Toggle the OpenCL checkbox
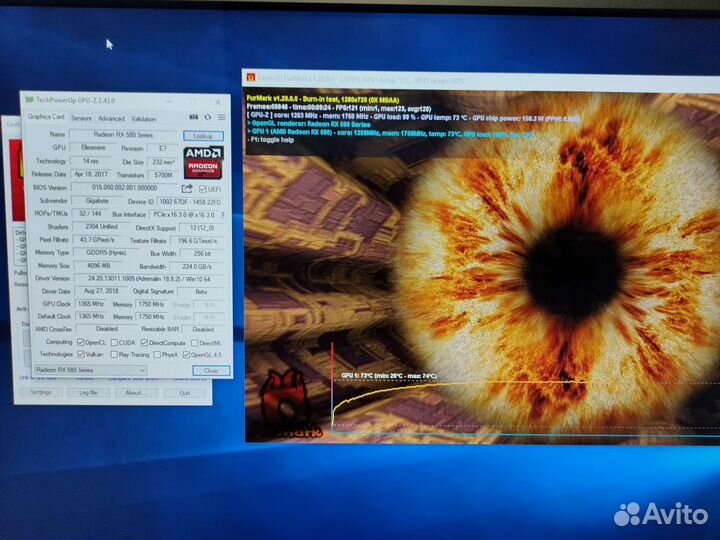720x540 pixels. [81, 342]
